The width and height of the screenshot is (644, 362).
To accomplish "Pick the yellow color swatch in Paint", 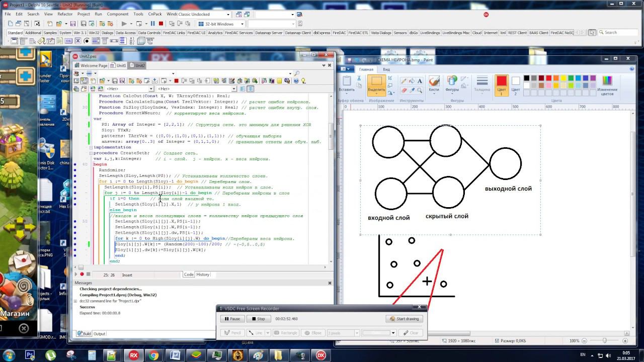I will (x=563, y=78).
